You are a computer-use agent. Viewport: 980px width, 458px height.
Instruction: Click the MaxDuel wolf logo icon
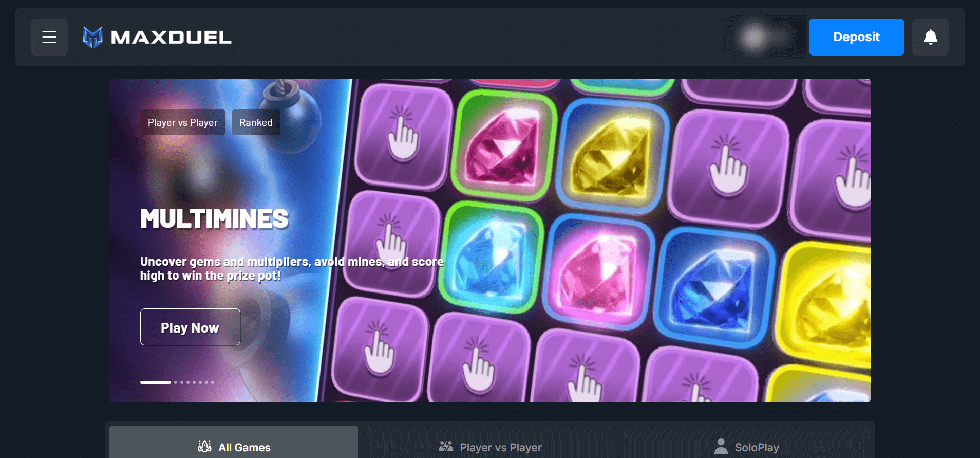tap(93, 37)
